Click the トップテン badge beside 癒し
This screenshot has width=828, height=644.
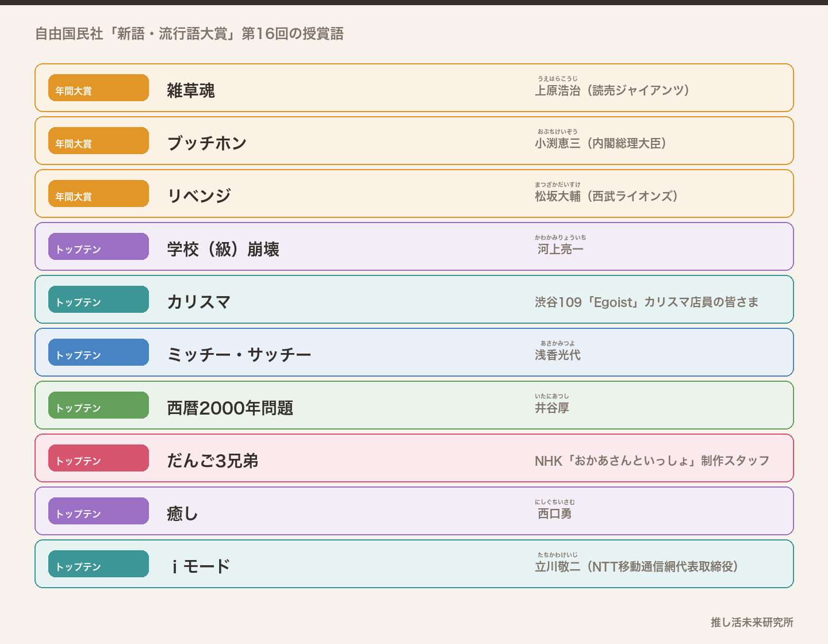(98, 511)
